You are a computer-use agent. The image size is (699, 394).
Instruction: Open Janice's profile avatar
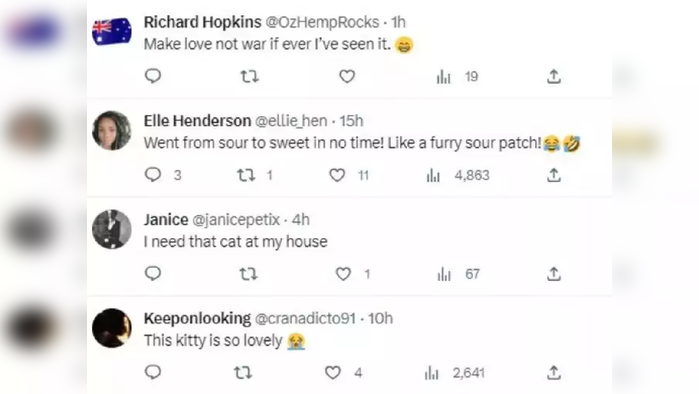point(111,229)
